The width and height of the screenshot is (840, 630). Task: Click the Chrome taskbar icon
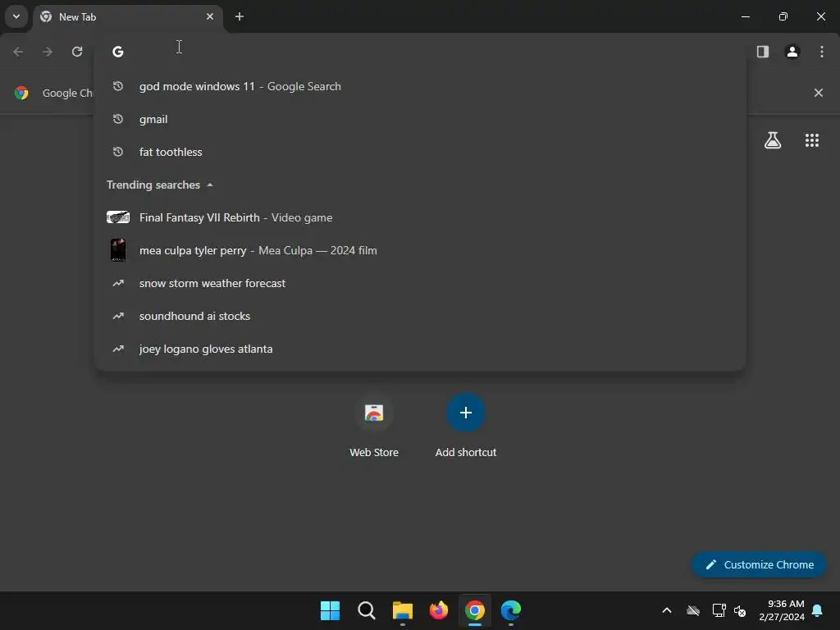point(475,610)
